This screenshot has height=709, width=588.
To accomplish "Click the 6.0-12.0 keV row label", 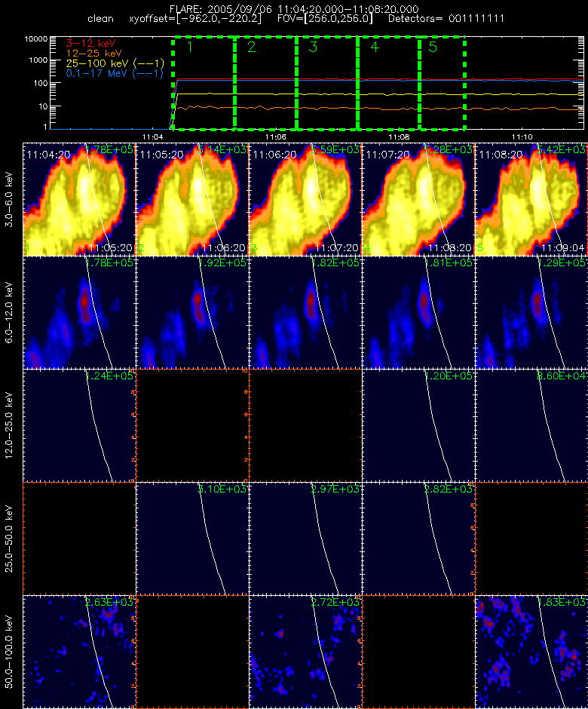I will 9,313.
